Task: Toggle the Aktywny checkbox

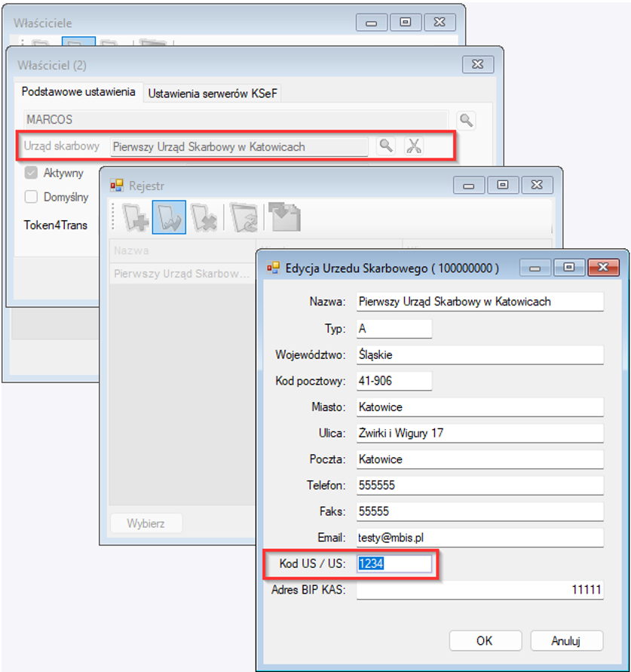Action: coord(32,173)
